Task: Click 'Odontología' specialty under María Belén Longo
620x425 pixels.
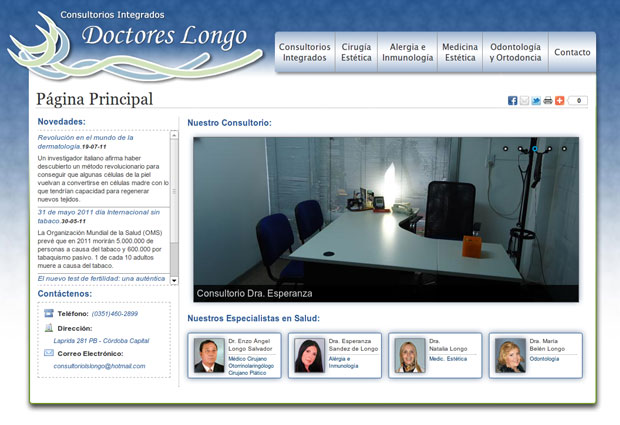Action: tap(544, 359)
